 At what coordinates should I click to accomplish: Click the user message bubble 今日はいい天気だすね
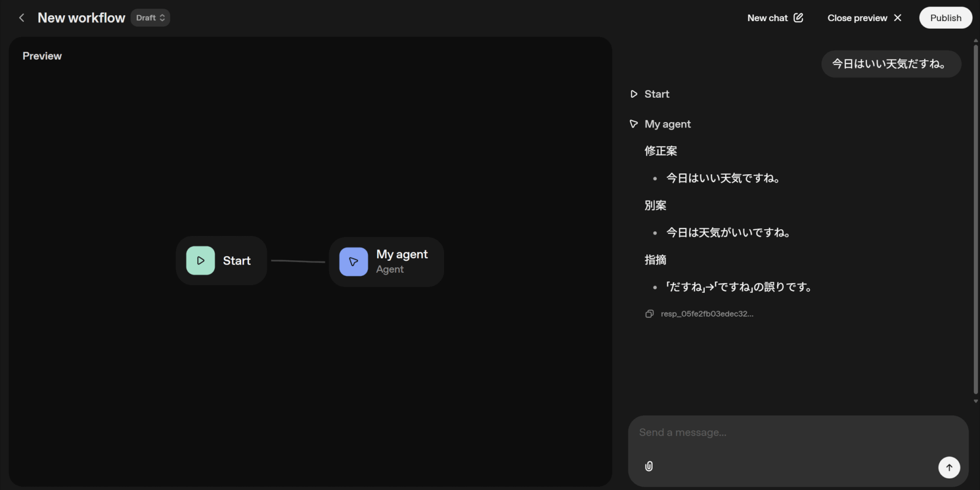(x=891, y=64)
